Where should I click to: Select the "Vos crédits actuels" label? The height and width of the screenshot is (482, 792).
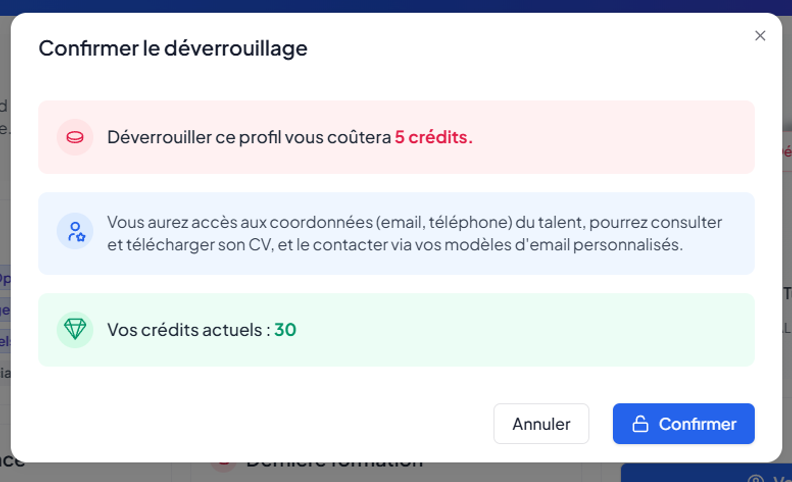click(x=188, y=329)
